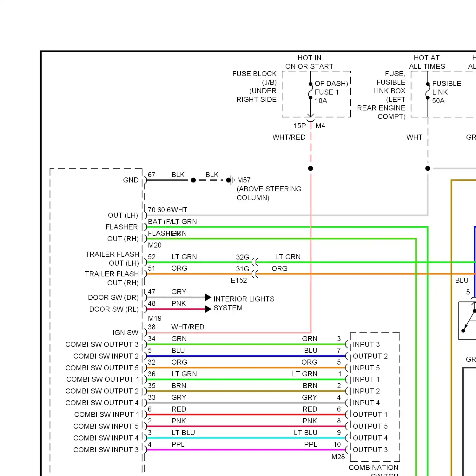Click the 'GND' pin label
This screenshot has height=476, width=476.
[x=131, y=180]
